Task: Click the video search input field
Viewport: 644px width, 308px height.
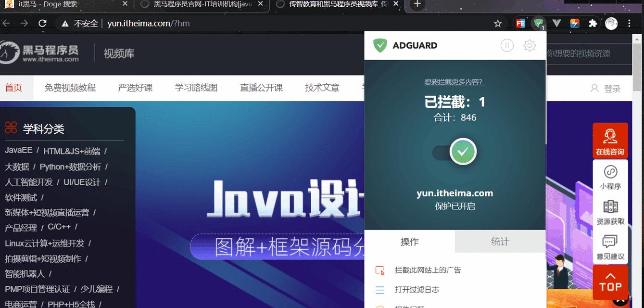Action: [x=589, y=53]
